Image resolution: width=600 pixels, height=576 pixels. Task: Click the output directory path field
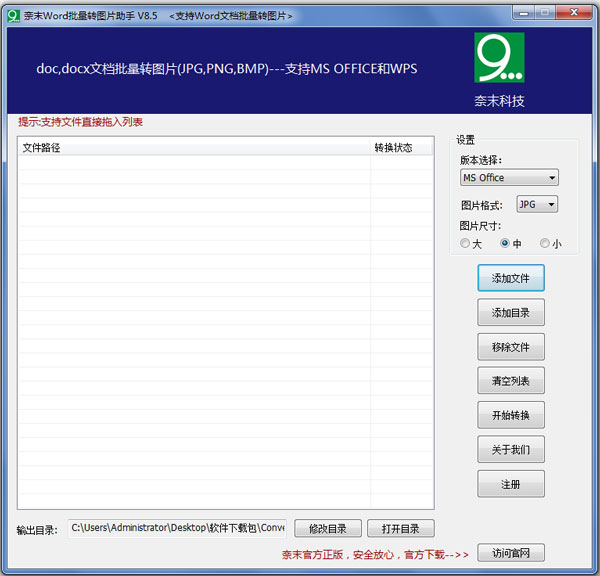pyautogui.click(x=177, y=528)
